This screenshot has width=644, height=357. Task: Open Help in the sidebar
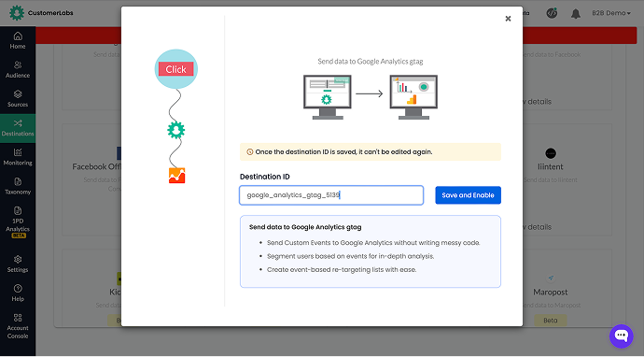(18, 293)
